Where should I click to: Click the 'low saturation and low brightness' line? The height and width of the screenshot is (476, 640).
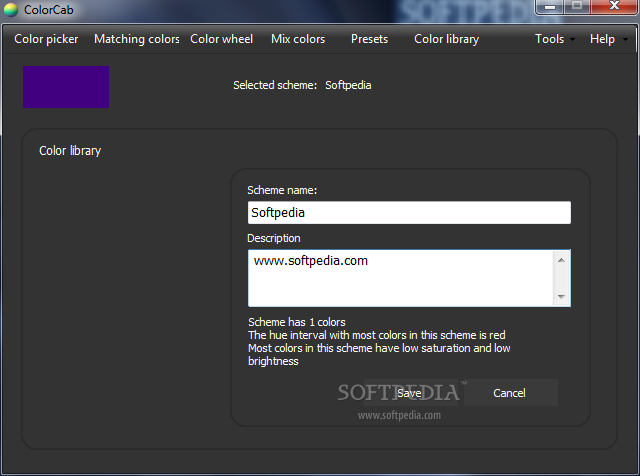point(379,354)
